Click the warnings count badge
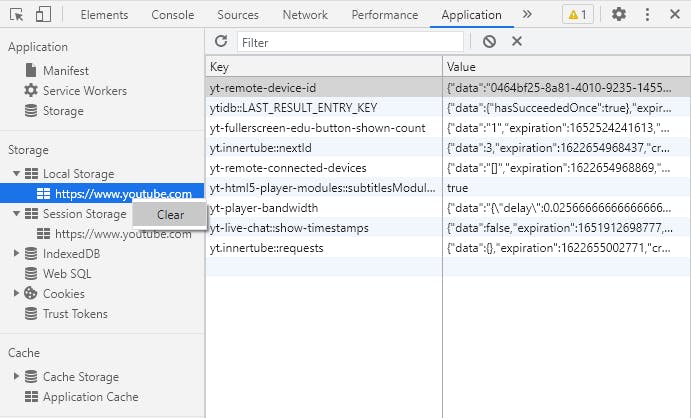The width and height of the screenshot is (691, 418). tap(577, 15)
